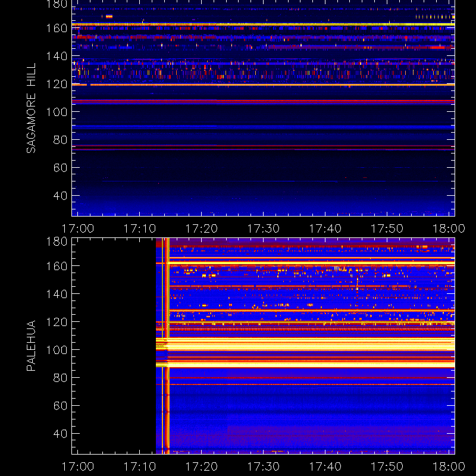
Task: Click the thick vertical yellow stripe in Palehua spectrogram
Action: click(x=168, y=346)
